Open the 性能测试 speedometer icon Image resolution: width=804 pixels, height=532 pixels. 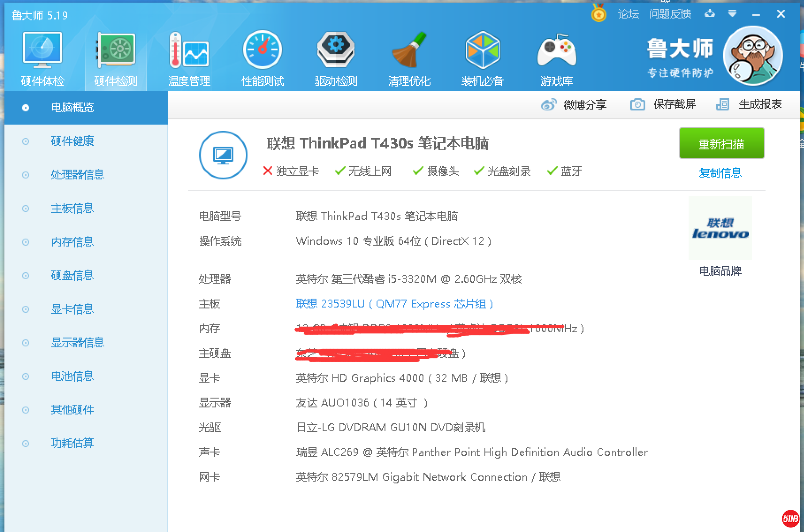click(263, 50)
